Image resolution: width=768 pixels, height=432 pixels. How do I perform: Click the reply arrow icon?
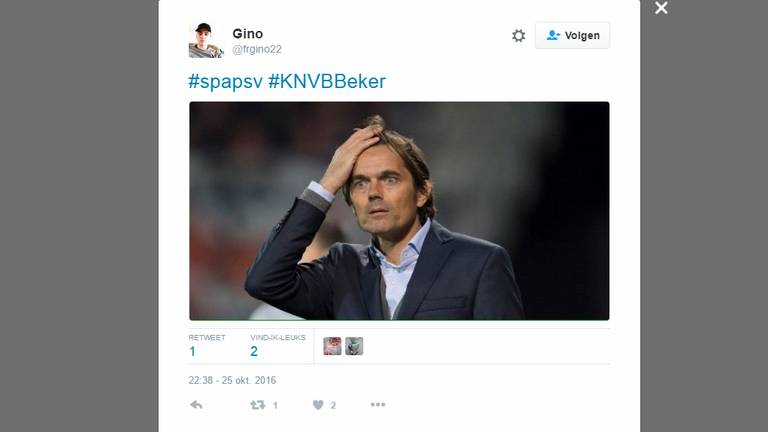coord(196,405)
